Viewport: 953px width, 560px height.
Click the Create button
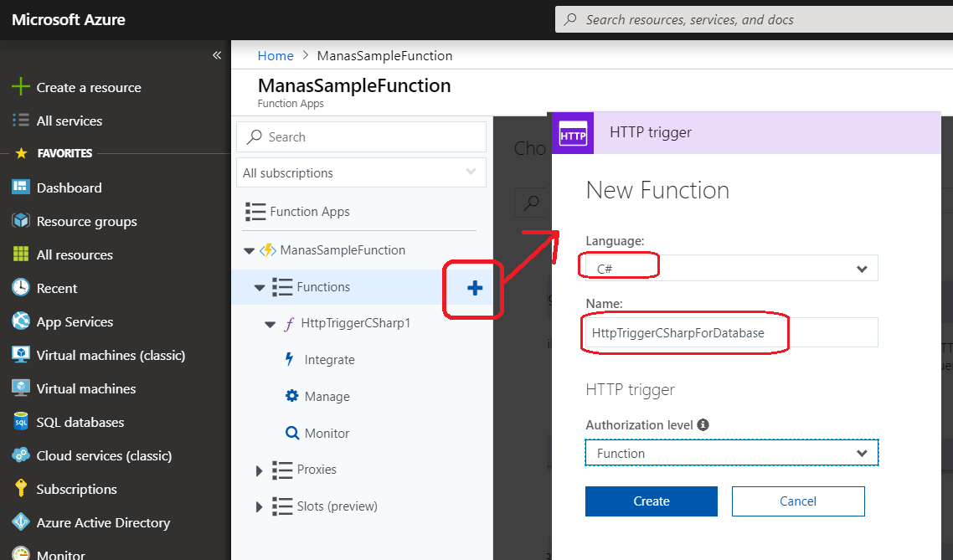(651, 501)
